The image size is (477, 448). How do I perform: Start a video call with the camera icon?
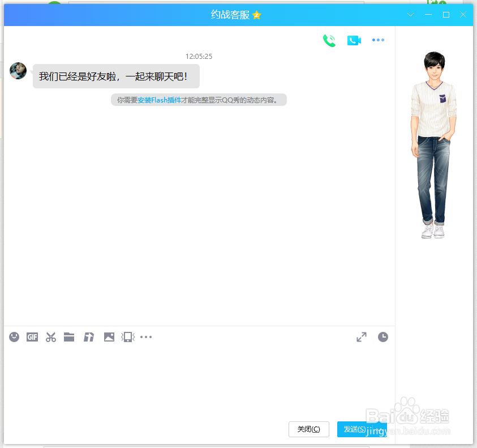[x=354, y=40]
